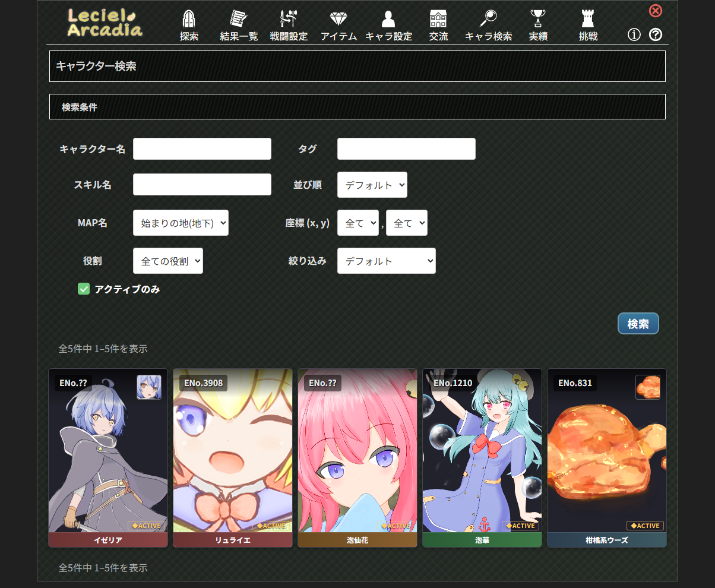This screenshot has width=715, height=588.
Task: Open the アイテム diamond icon
Action: coord(338,20)
